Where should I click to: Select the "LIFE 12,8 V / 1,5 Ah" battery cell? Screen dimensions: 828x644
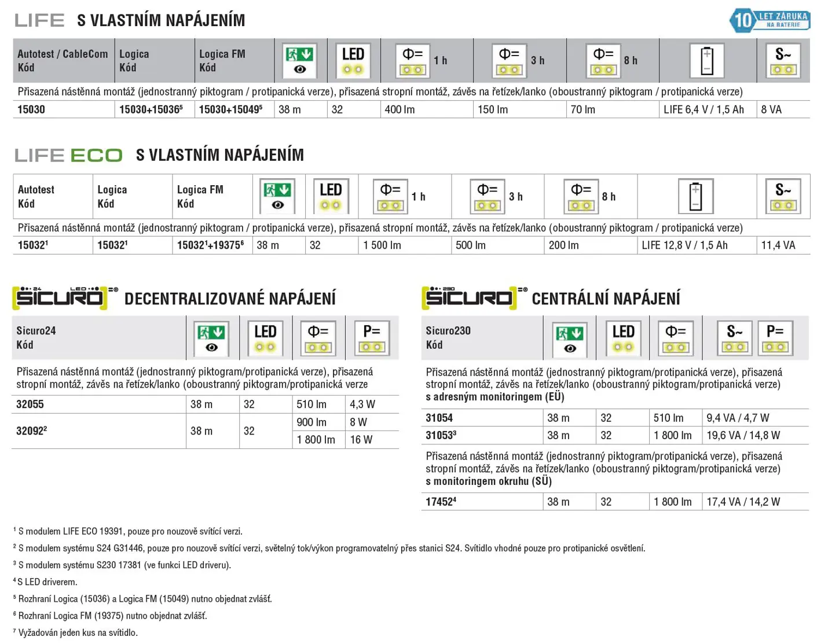tap(697, 245)
